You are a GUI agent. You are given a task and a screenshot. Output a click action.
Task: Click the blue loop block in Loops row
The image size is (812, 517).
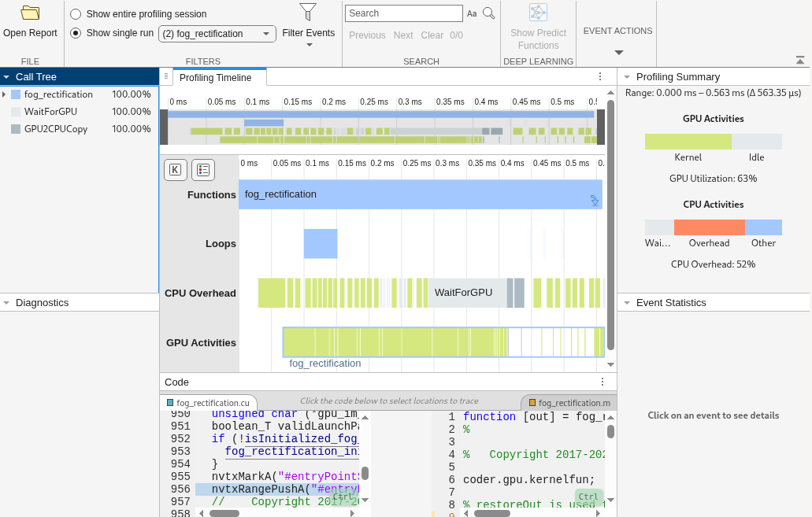tap(321, 244)
